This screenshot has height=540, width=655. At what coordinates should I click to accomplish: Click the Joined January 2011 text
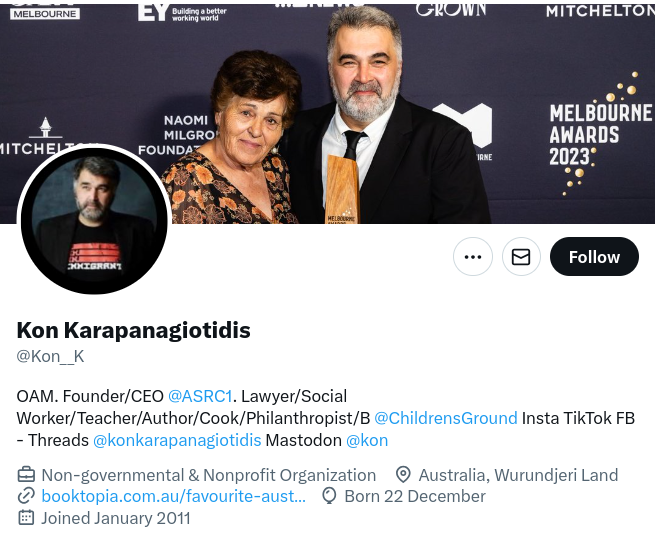point(116,518)
